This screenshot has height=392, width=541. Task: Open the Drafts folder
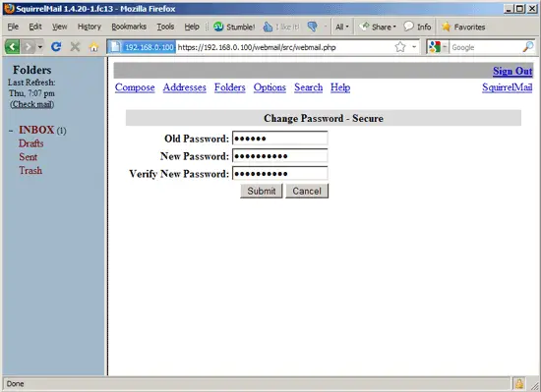(31, 143)
